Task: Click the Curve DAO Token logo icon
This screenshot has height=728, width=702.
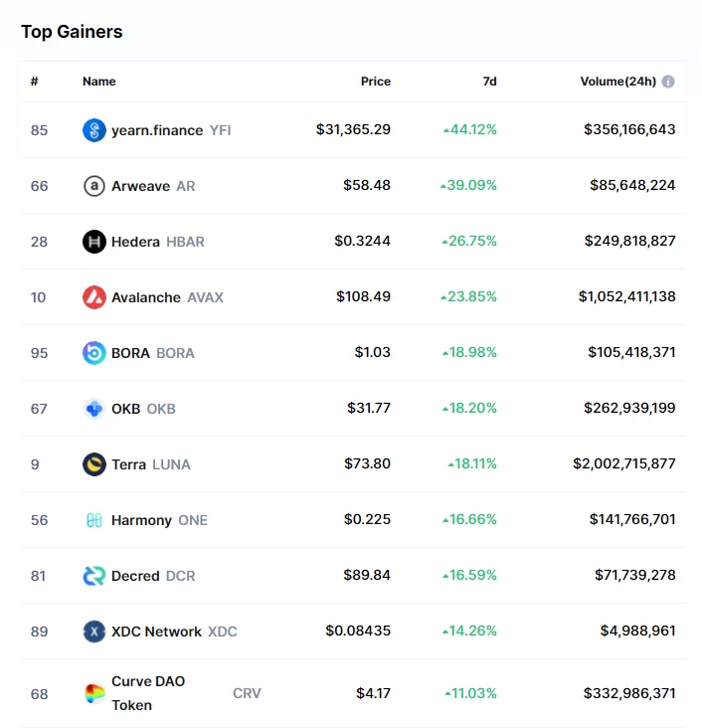Action: point(94,693)
